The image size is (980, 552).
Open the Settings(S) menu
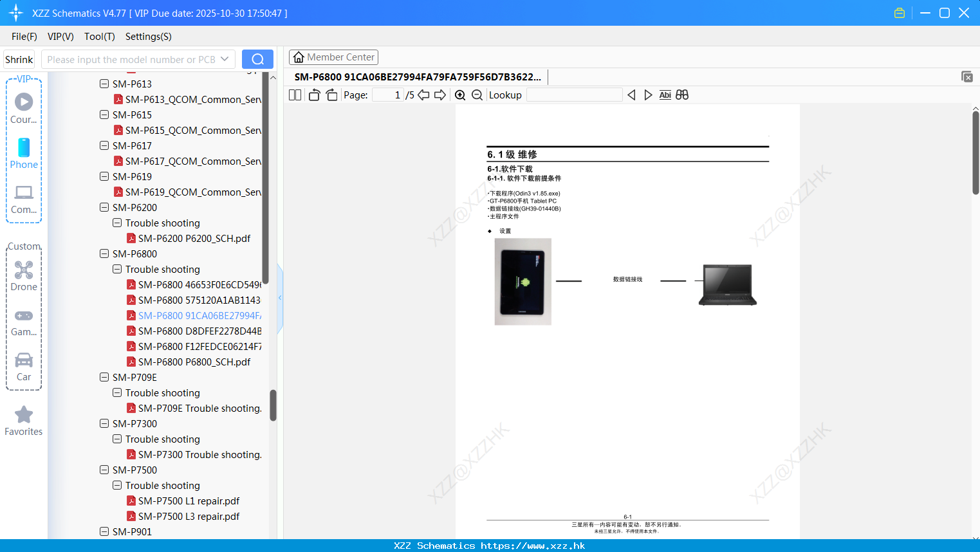tap(149, 36)
